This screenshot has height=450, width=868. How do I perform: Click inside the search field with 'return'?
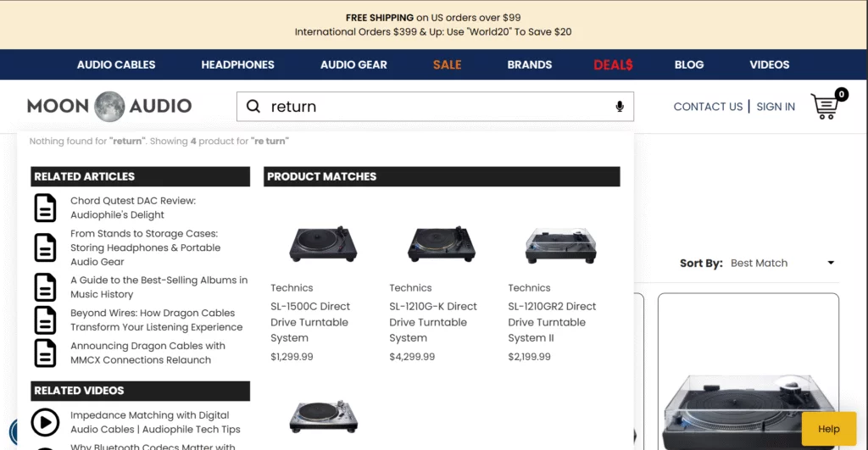pos(435,106)
